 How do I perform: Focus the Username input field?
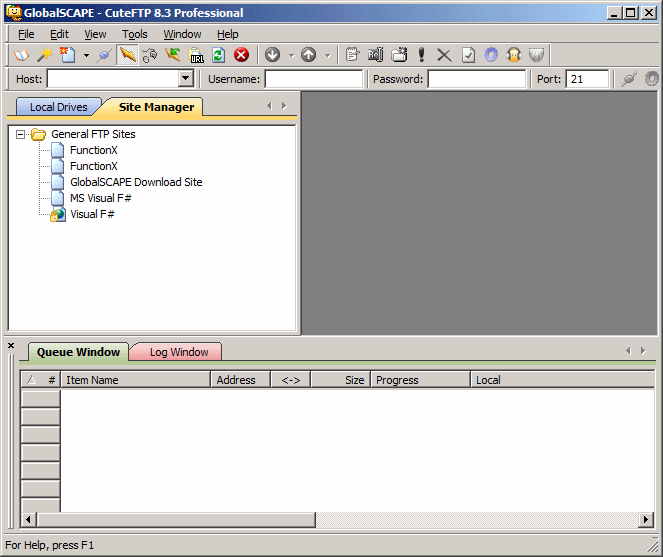click(314, 79)
